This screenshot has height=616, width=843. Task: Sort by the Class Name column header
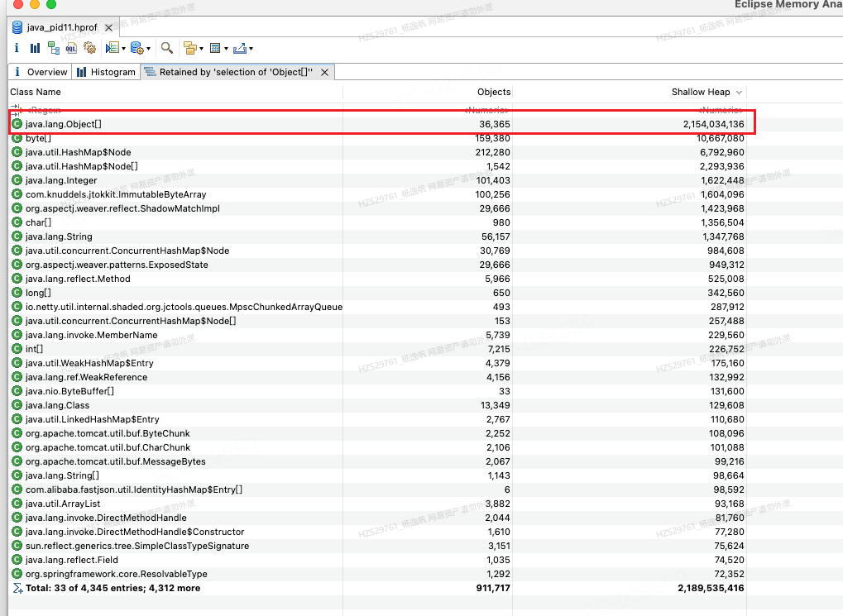[175, 92]
